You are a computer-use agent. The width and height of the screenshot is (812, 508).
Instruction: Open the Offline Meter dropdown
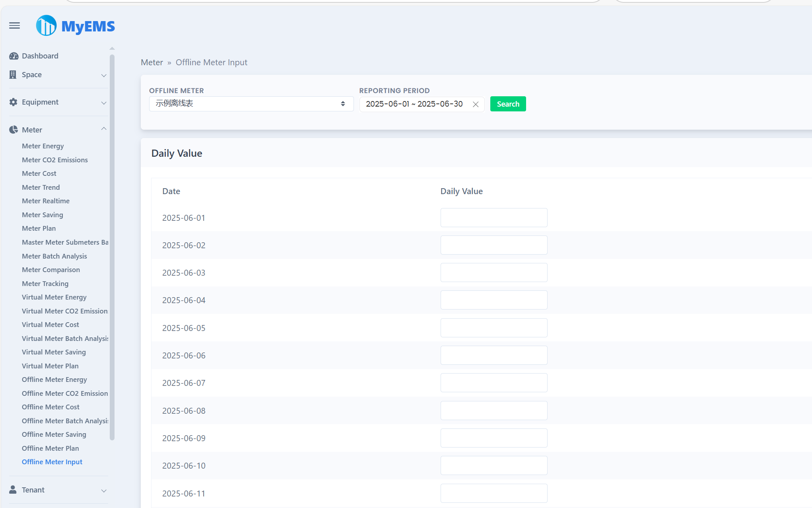coord(251,104)
